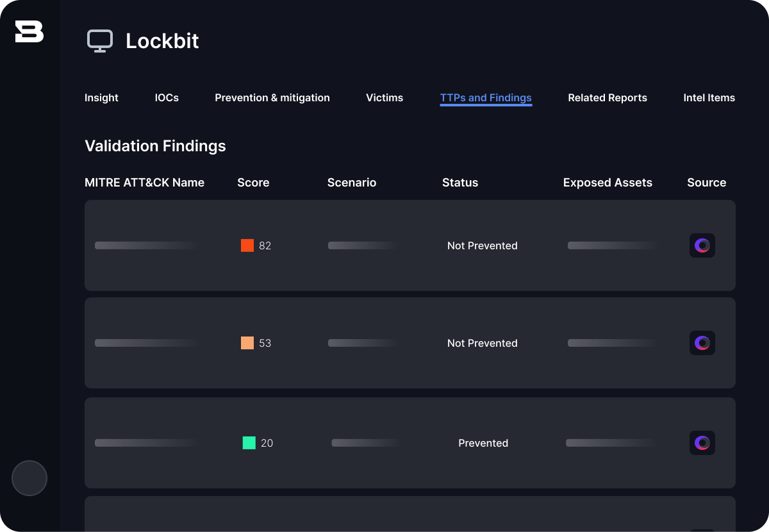Switch to the Insight tab

(x=101, y=98)
